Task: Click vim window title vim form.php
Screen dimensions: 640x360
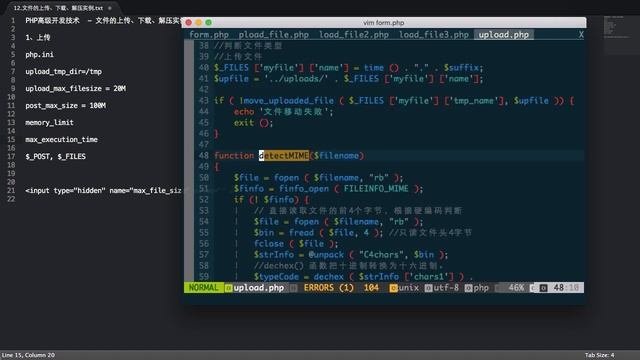Action: 384,23
